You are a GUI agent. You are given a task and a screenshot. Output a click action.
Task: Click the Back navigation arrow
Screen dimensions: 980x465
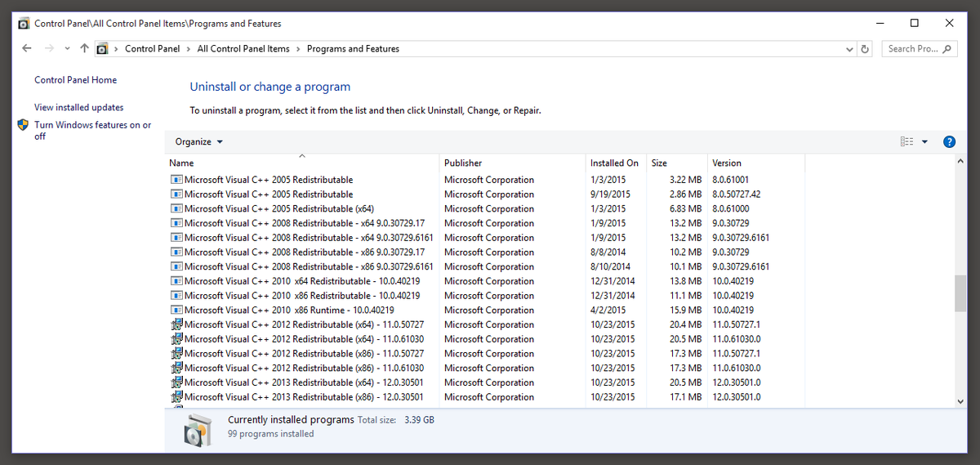[x=27, y=49]
